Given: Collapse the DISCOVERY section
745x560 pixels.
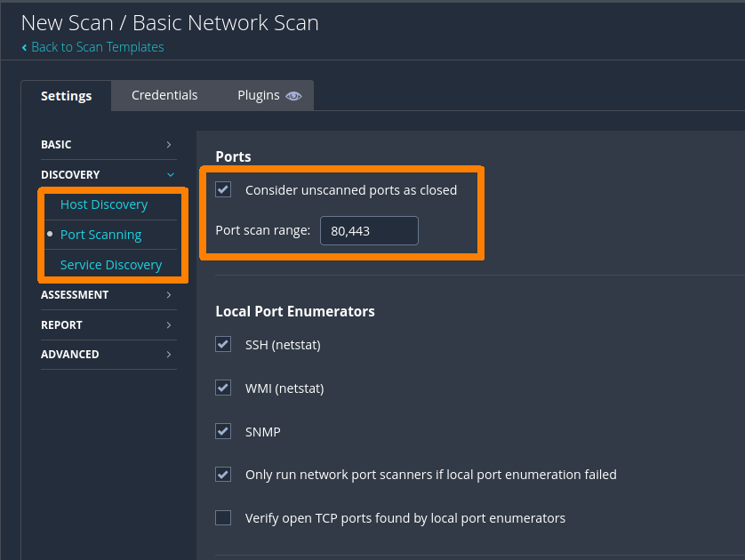Looking at the screenshot, I should tap(107, 174).
